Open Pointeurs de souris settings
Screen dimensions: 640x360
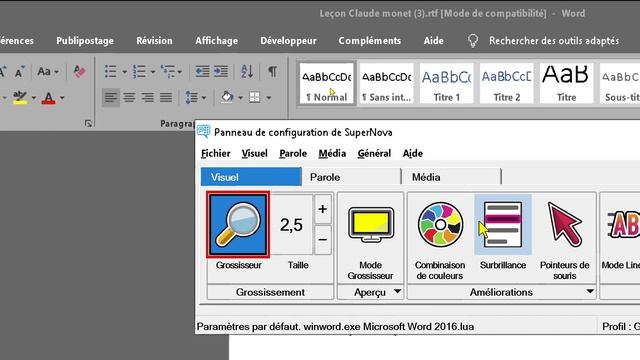pyautogui.click(x=564, y=224)
